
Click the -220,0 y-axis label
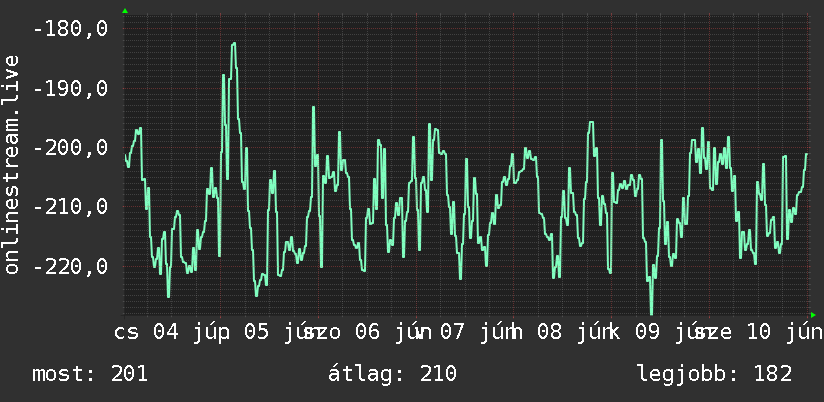tap(70, 266)
